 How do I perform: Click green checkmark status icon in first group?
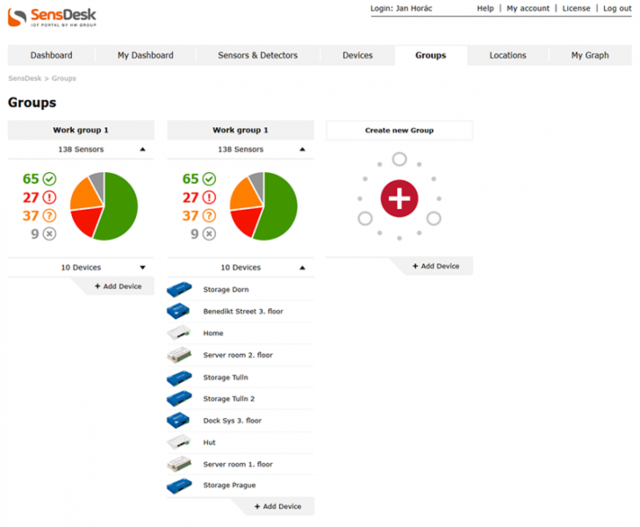[49, 179]
